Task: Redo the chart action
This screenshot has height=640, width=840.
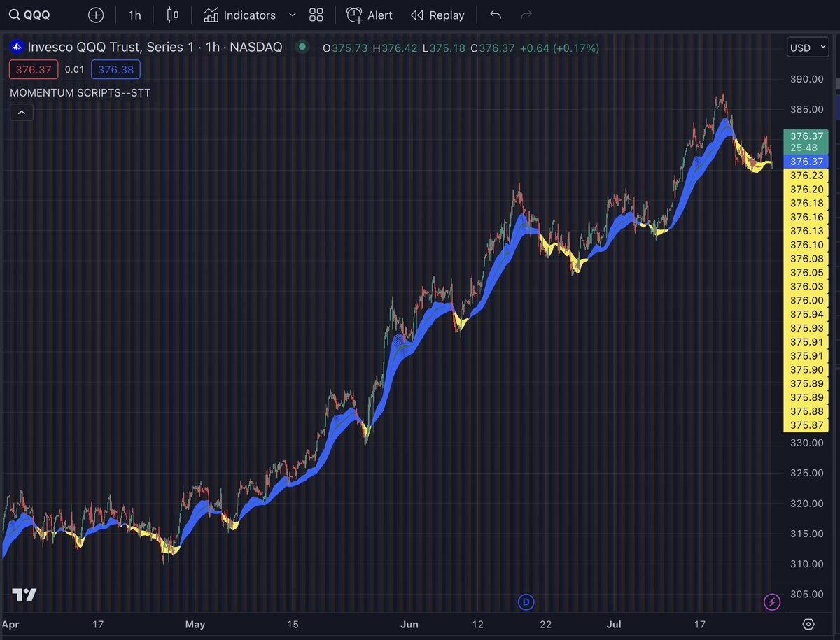Action: 527,15
